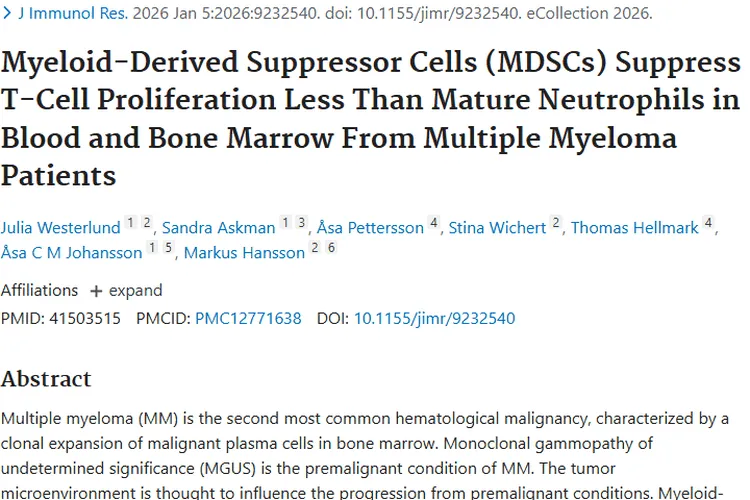
Task: Open the J Immunol Res. journal menu
Action: coord(60,14)
